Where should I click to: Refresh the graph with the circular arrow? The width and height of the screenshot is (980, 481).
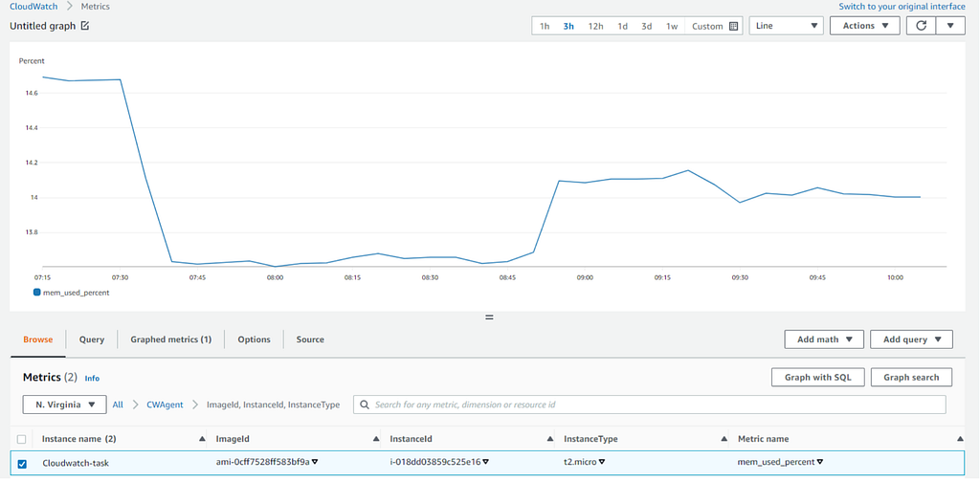click(923, 26)
